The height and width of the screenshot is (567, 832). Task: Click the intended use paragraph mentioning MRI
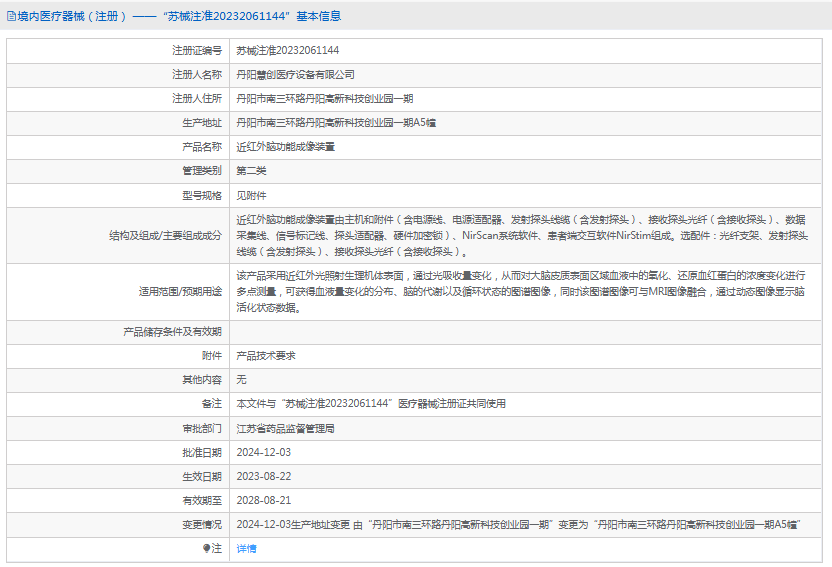click(x=521, y=292)
